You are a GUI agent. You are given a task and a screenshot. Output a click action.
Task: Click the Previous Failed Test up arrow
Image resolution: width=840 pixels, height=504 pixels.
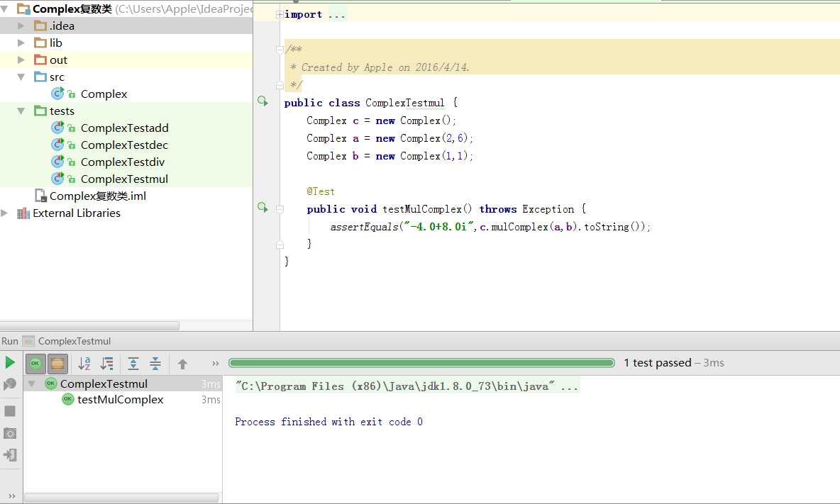coord(182,364)
